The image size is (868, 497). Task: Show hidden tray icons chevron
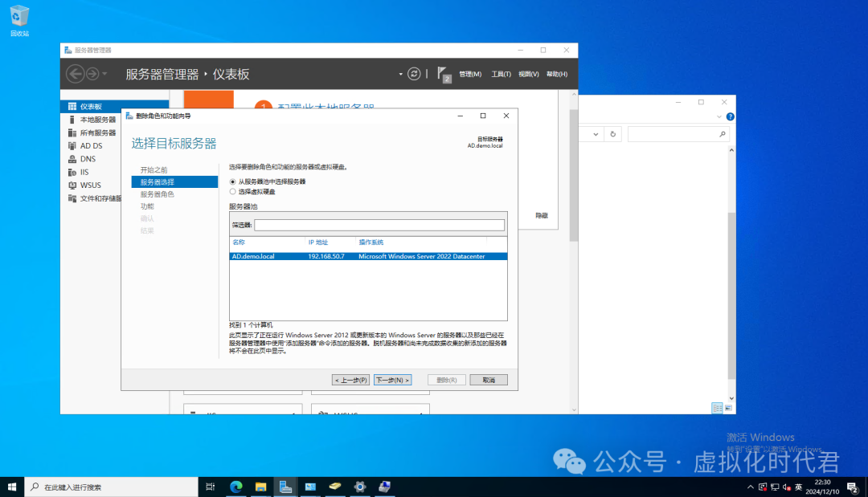click(750, 487)
